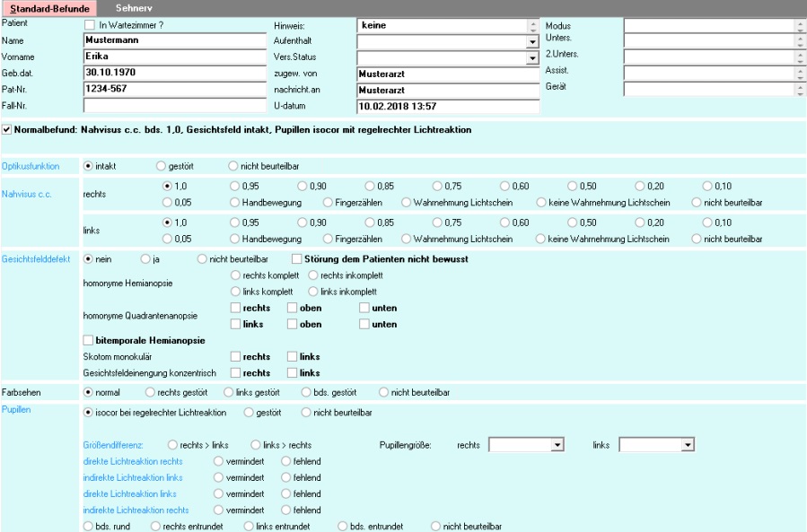Click the Geb.dat. field

tap(174, 73)
